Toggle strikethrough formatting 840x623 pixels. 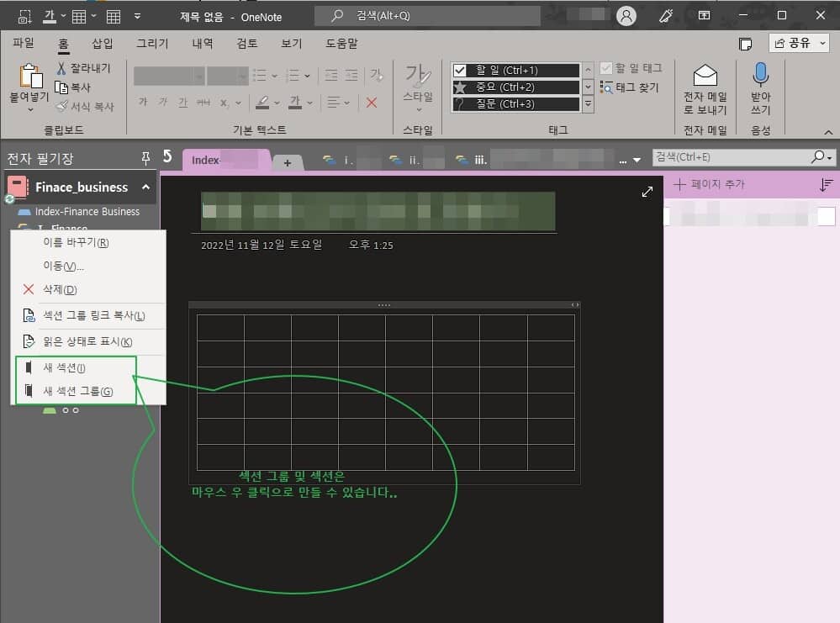[203, 102]
